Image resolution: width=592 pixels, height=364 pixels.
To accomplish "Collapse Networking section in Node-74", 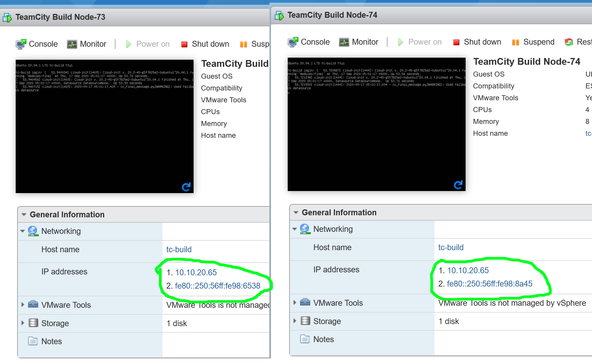I will coord(295,229).
